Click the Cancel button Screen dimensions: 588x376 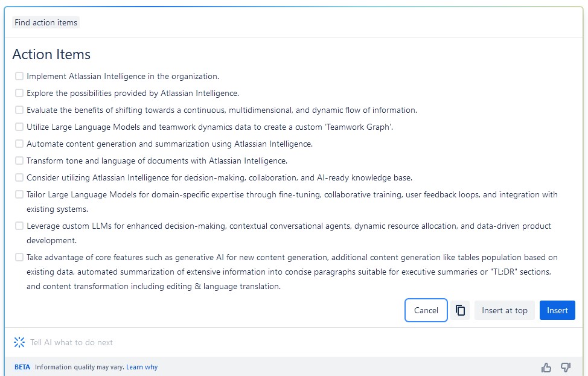426,310
